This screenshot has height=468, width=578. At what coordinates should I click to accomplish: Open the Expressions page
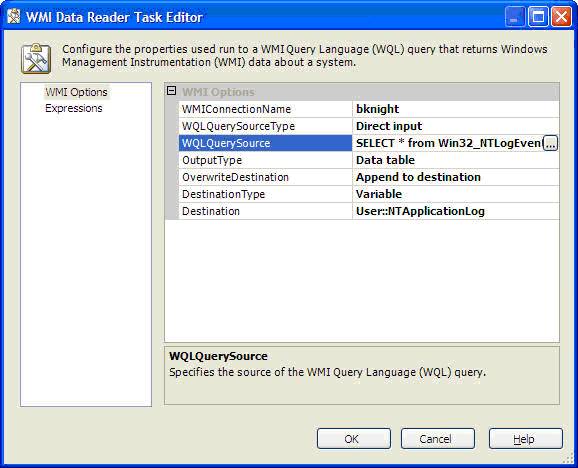(74, 108)
